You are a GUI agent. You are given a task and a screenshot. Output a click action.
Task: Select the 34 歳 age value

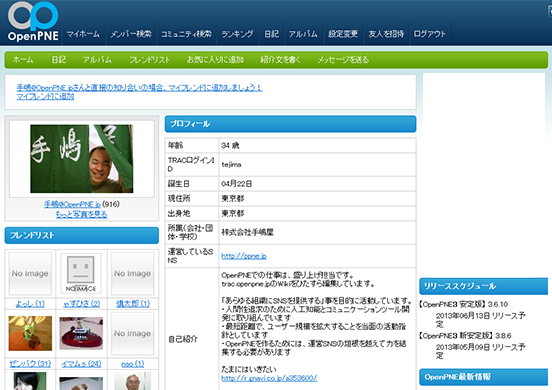[230, 145]
